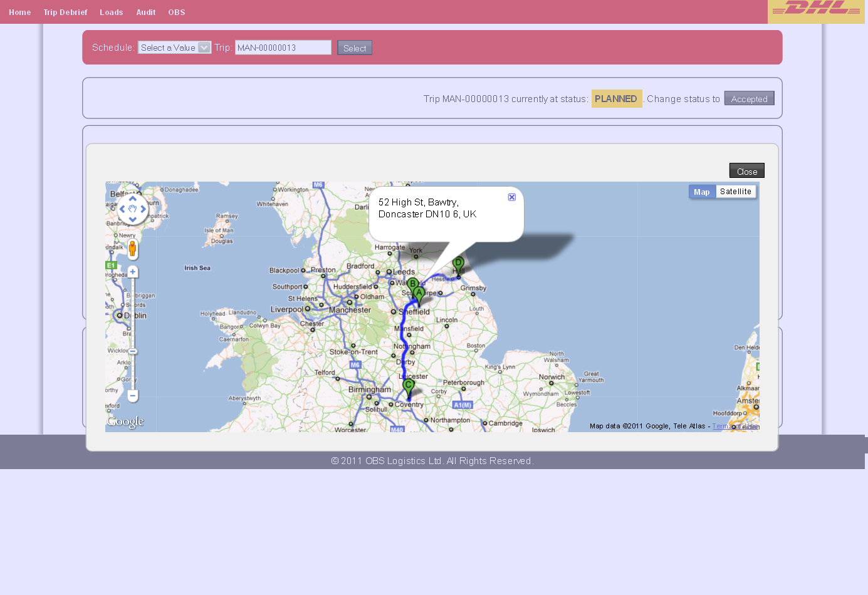Change trip status to Accepted
This screenshot has height=595, width=868.
(750, 98)
